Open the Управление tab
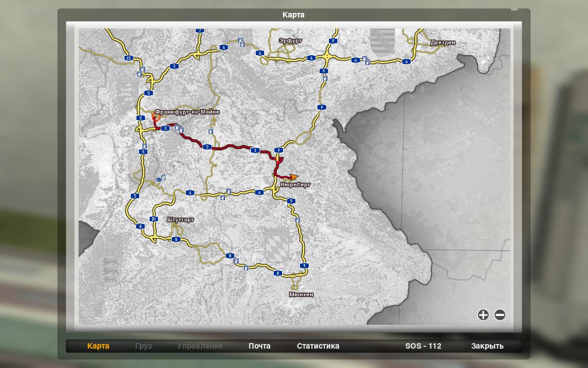Screen dimensions: 588x368 (x=200, y=346)
